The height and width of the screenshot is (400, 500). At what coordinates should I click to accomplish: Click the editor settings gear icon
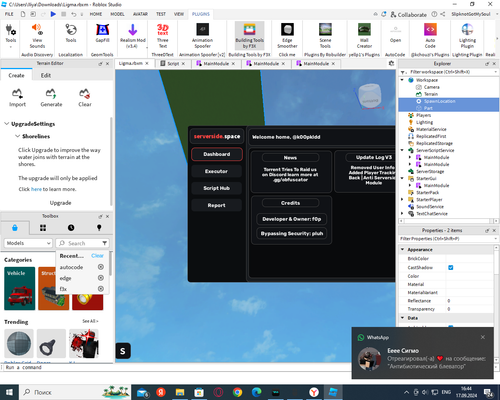click(391, 63)
